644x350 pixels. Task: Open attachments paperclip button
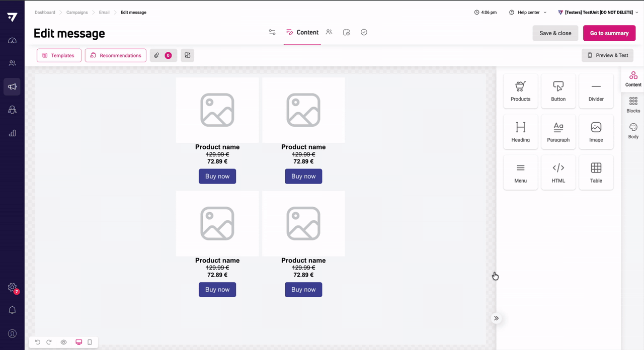tap(163, 55)
